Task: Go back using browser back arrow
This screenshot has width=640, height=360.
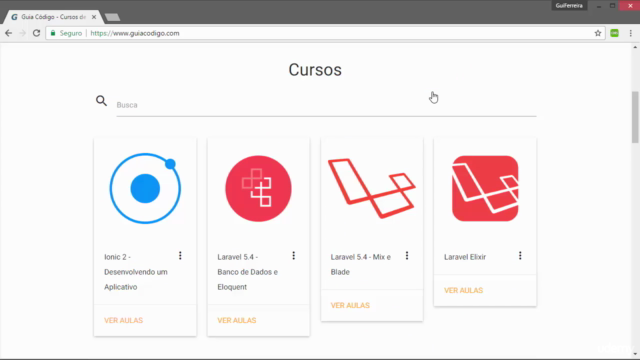Action: (x=9, y=33)
